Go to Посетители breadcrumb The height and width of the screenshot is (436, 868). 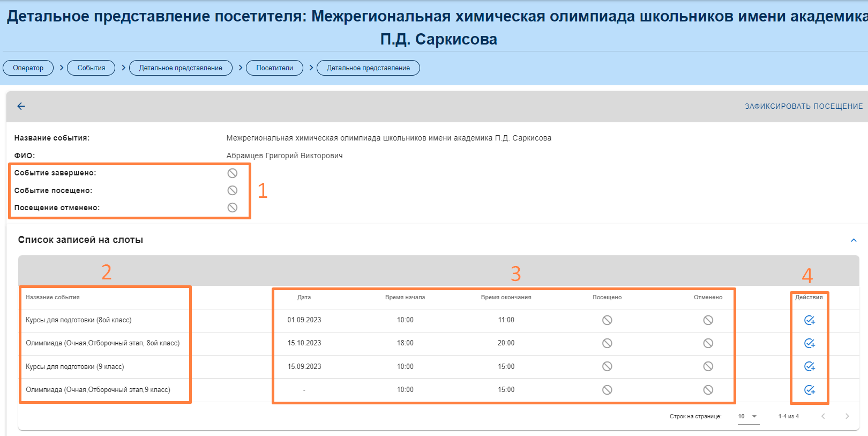tap(274, 68)
